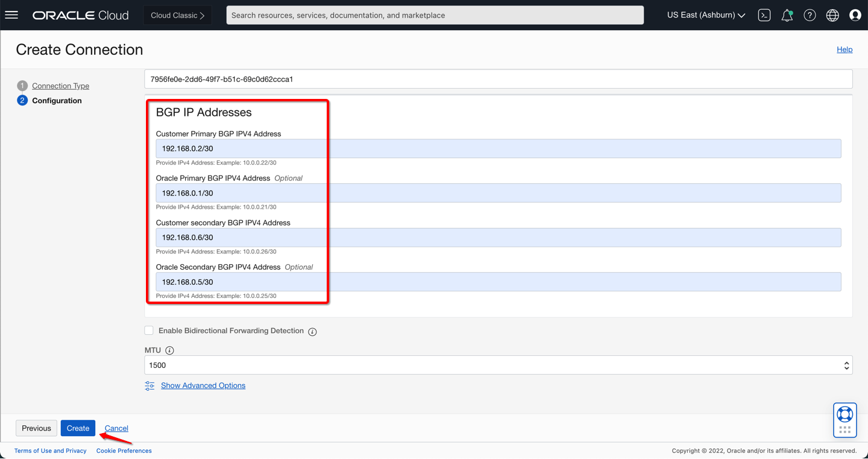Click the info icon beside Bidirectional Forwarding Detection

click(312, 332)
